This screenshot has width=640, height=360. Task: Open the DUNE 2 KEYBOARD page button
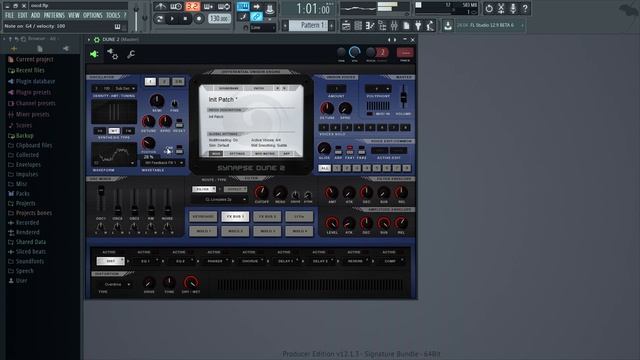(x=203, y=216)
